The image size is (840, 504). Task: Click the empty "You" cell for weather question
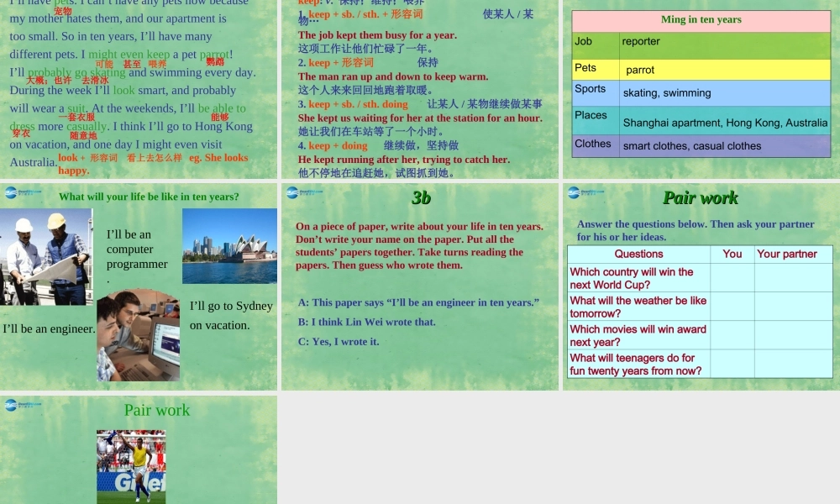point(732,307)
